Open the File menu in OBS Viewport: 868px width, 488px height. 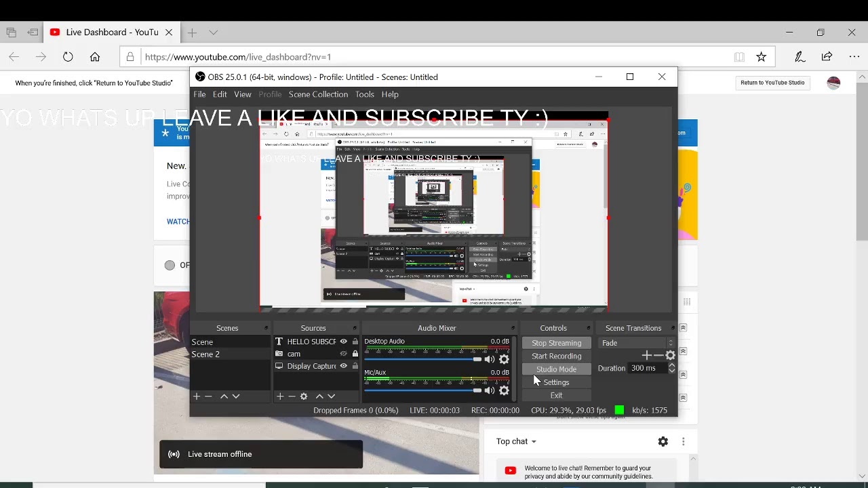tap(199, 94)
